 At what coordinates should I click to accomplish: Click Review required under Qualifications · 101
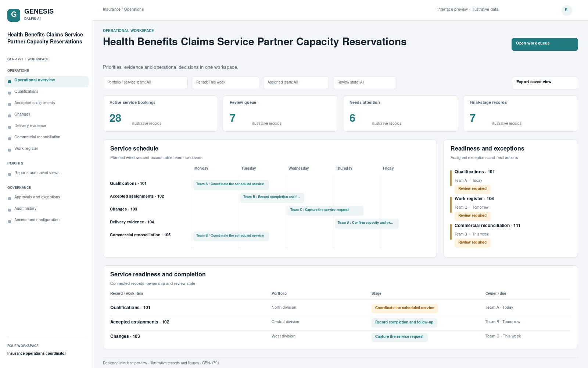tap(472, 189)
